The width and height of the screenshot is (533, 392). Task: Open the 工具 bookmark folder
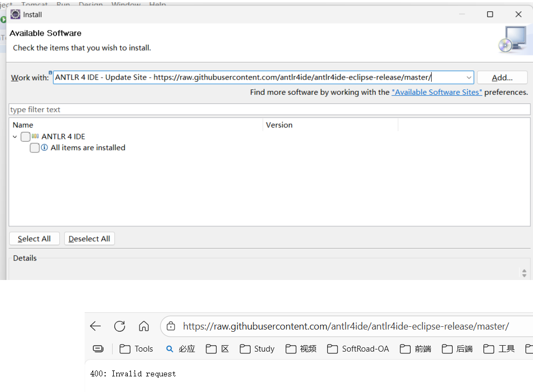point(499,349)
